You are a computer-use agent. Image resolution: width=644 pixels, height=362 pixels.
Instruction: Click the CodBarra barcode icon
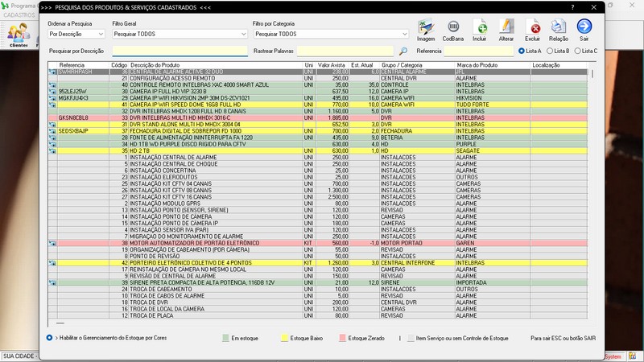coord(452,30)
